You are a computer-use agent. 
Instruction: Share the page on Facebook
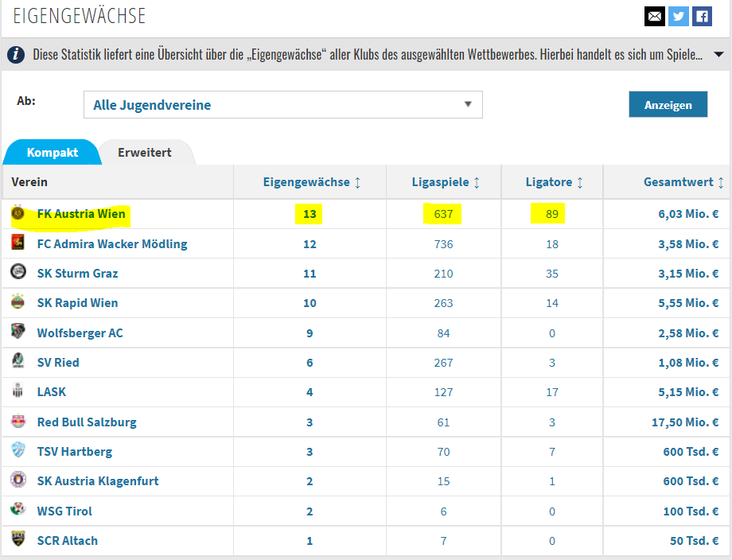[702, 17]
